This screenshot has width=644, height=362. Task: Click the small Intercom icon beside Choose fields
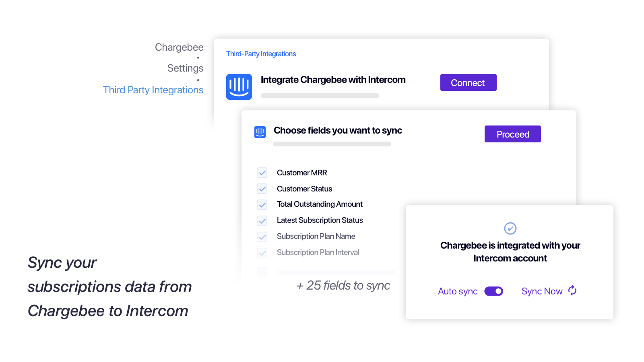point(260,132)
